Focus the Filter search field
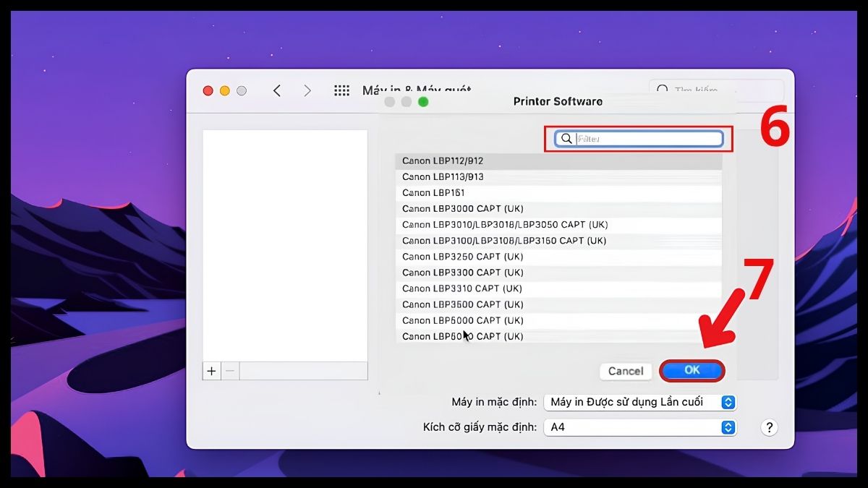This screenshot has height=488, width=868. pyautogui.click(x=639, y=139)
